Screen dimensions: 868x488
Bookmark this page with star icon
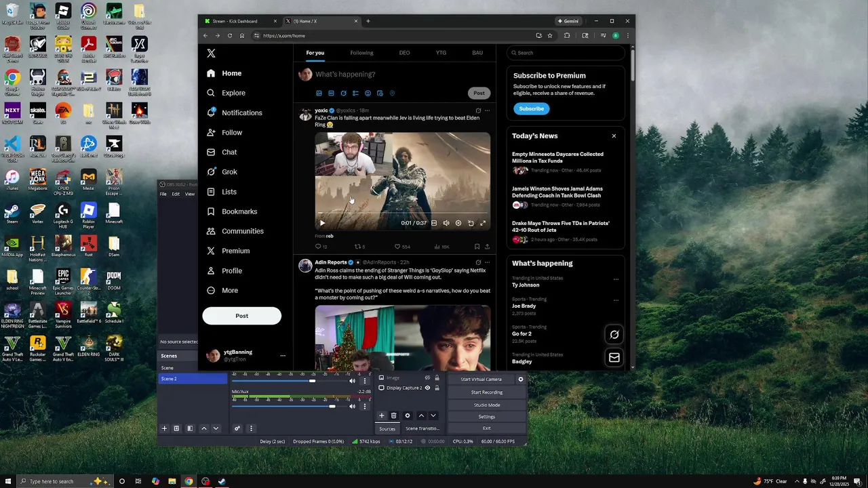[x=550, y=36]
